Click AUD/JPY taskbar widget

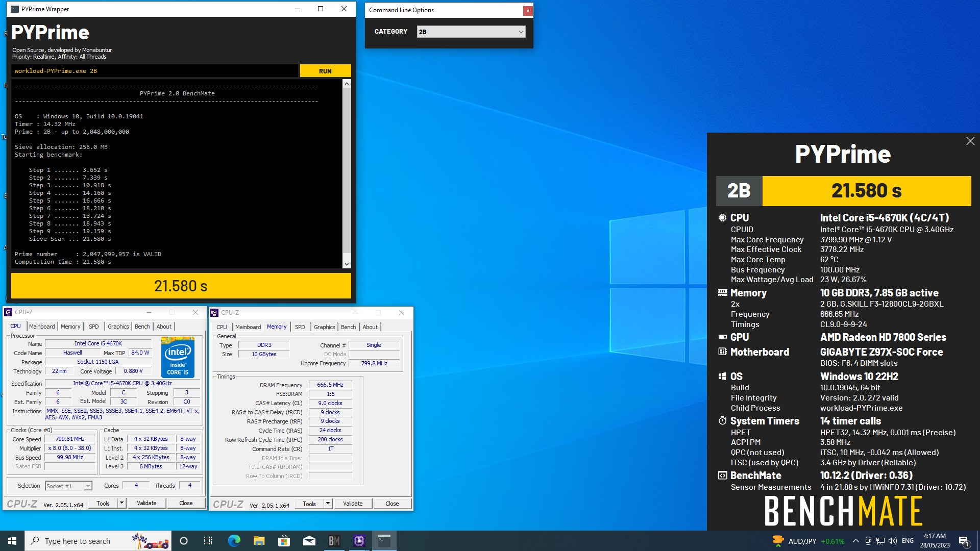[808, 541]
